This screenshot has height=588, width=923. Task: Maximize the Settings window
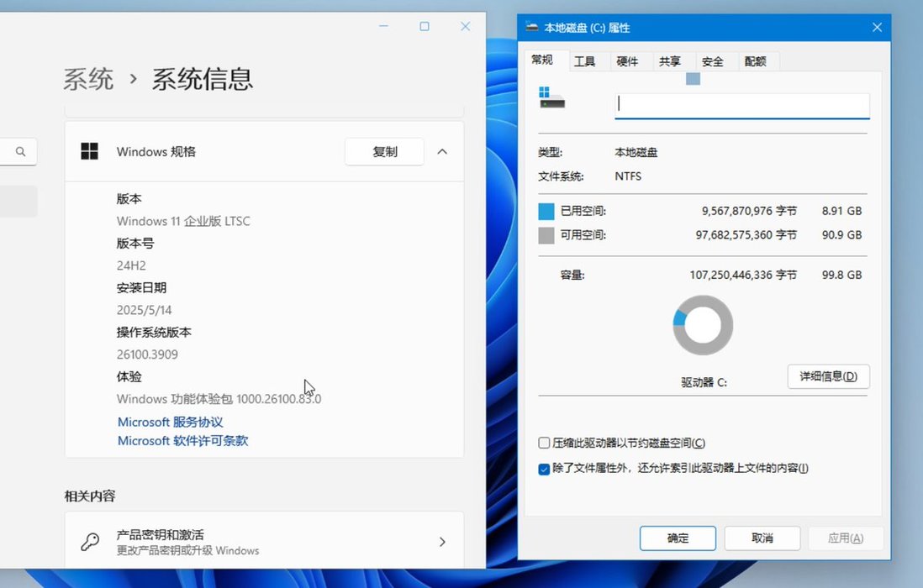[425, 27]
